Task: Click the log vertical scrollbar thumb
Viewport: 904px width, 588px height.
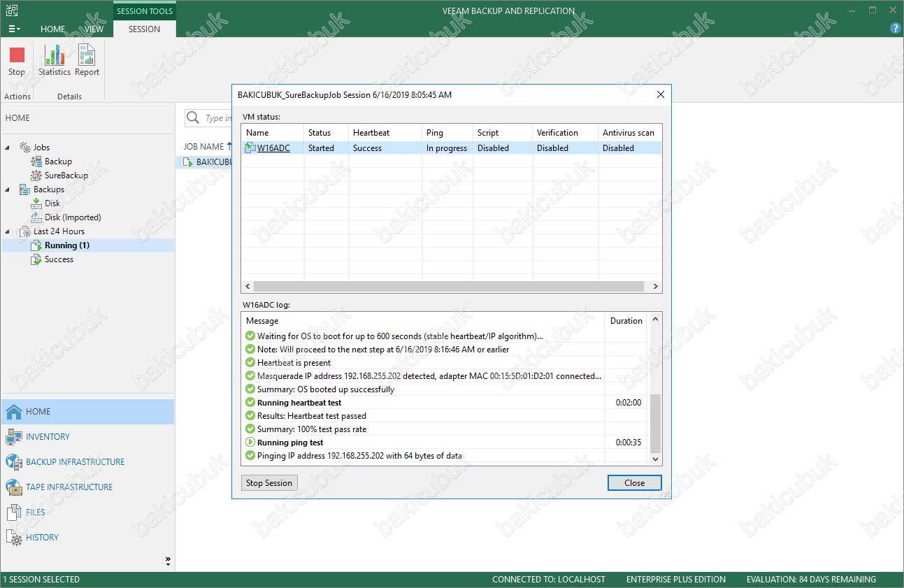Action: [655, 424]
